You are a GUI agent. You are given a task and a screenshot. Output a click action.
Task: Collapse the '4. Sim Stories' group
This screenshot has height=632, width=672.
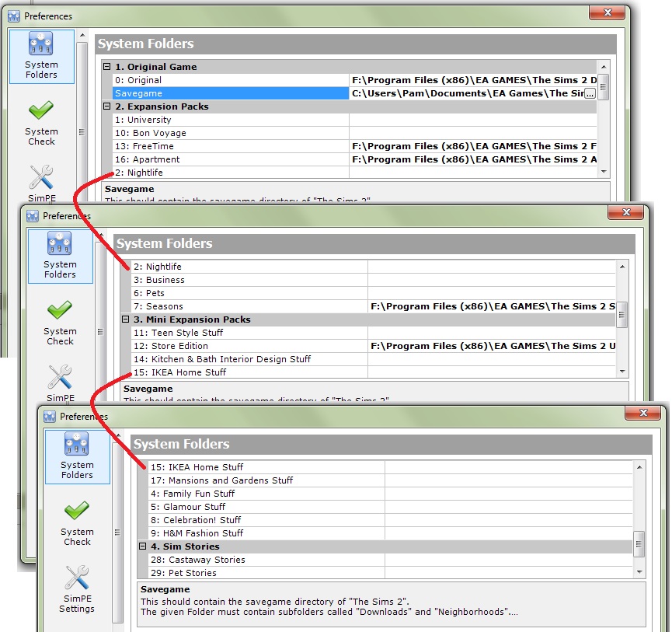(142, 546)
